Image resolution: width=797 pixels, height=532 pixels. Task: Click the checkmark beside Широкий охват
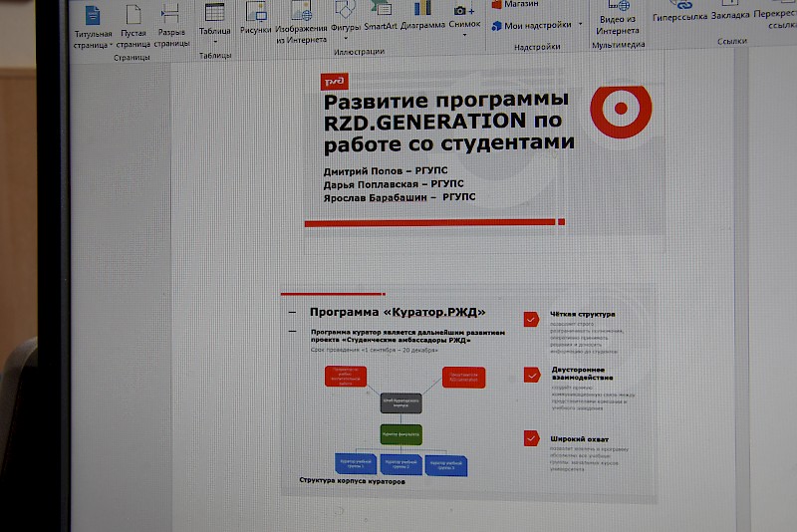pyautogui.click(x=531, y=439)
